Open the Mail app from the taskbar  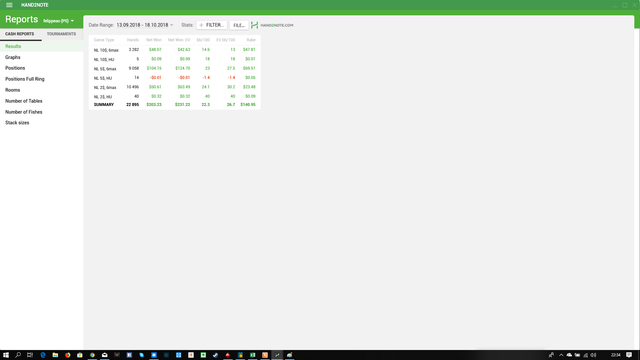pos(104,355)
